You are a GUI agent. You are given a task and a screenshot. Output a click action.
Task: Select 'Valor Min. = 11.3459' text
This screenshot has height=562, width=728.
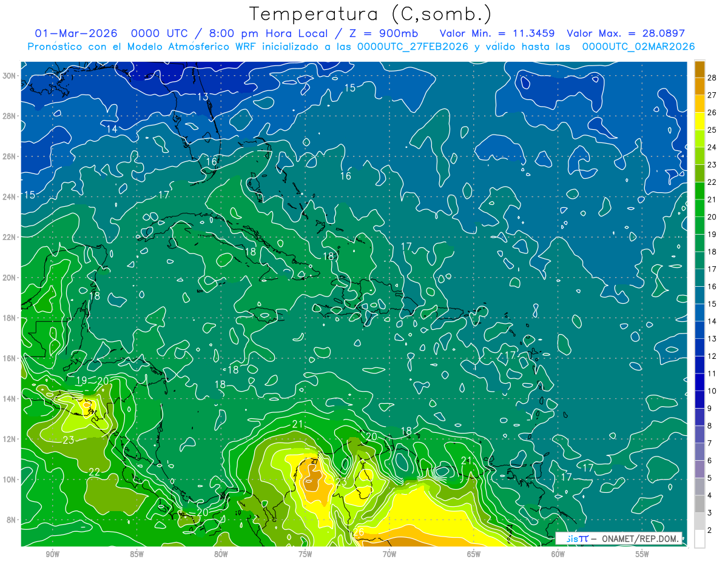(497, 33)
